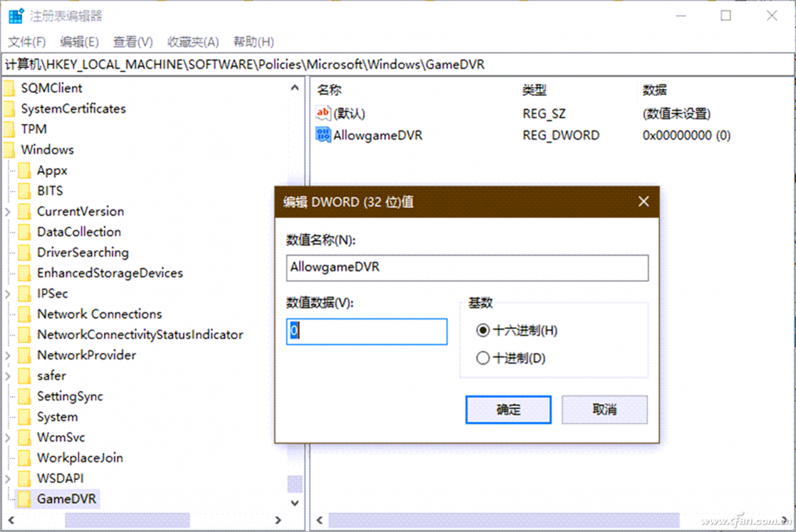796x532 pixels.
Task: Open the 帮助(H) menu
Action: click(253, 42)
